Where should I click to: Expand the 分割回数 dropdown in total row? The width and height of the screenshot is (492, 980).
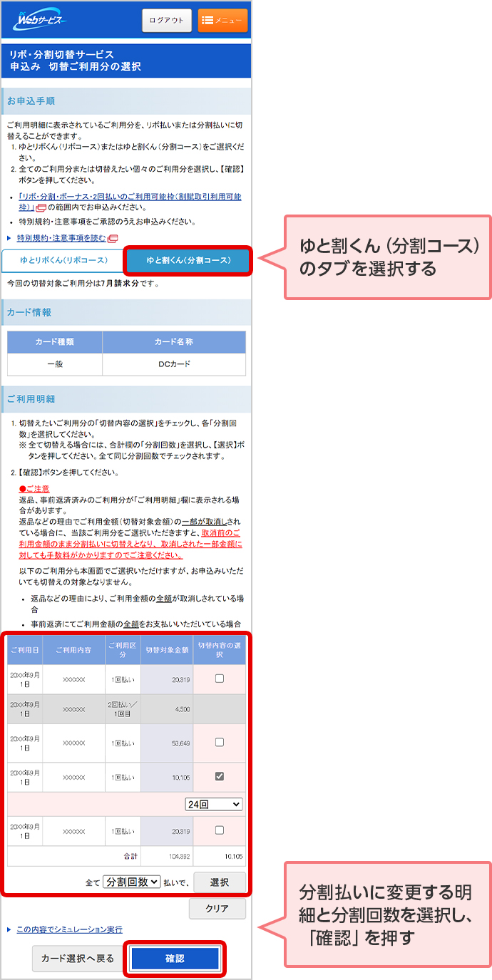(x=133, y=882)
